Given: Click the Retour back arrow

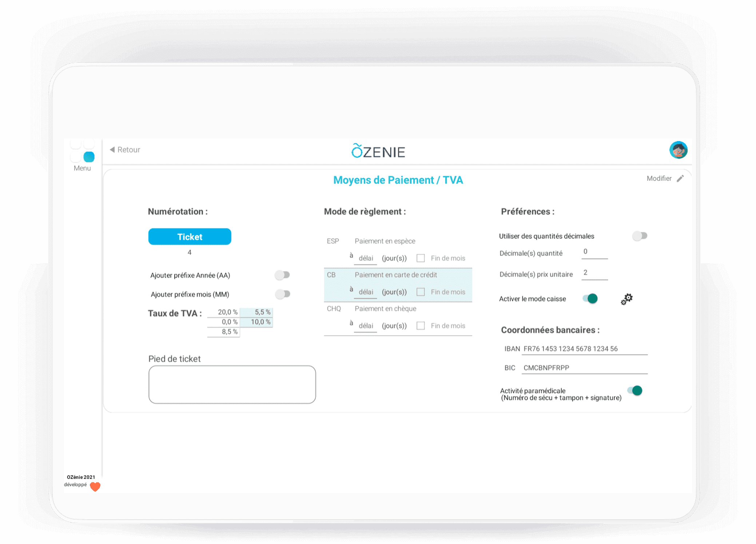Looking at the screenshot, I should [x=112, y=150].
